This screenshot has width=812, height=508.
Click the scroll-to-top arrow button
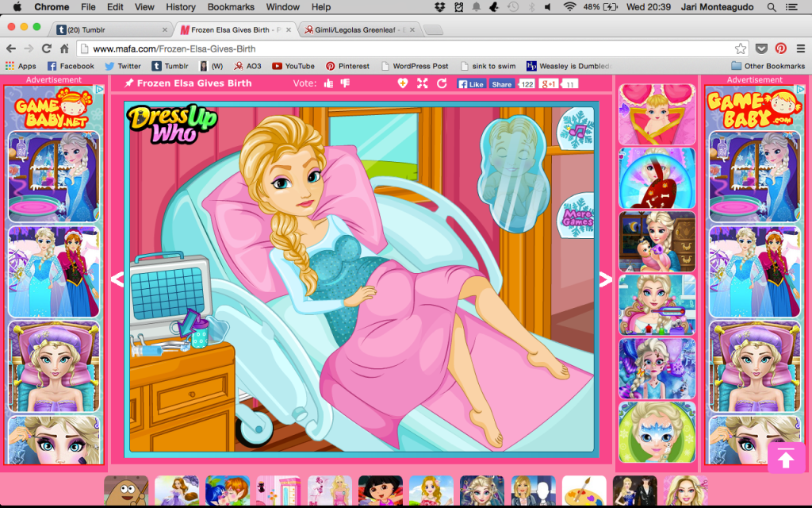pyautogui.click(x=786, y=457)
